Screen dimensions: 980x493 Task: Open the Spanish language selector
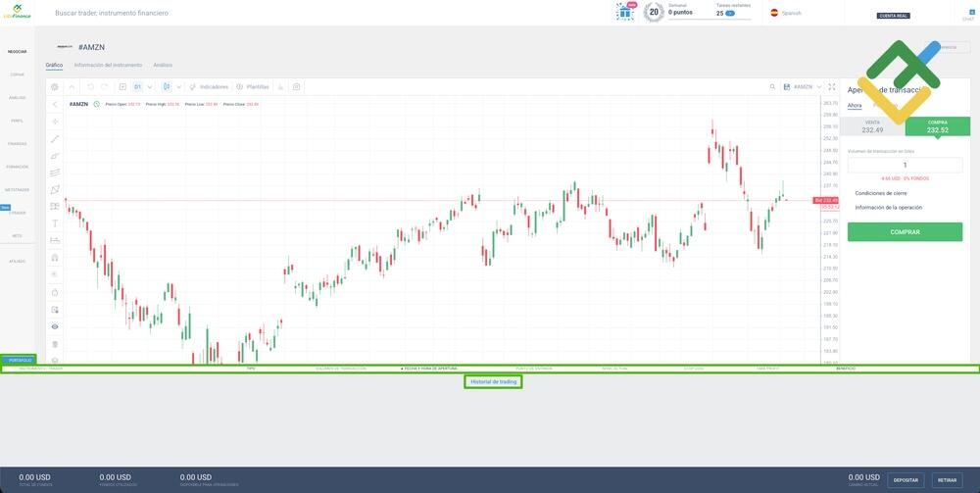pyautogui.click(x=786, y=13)
